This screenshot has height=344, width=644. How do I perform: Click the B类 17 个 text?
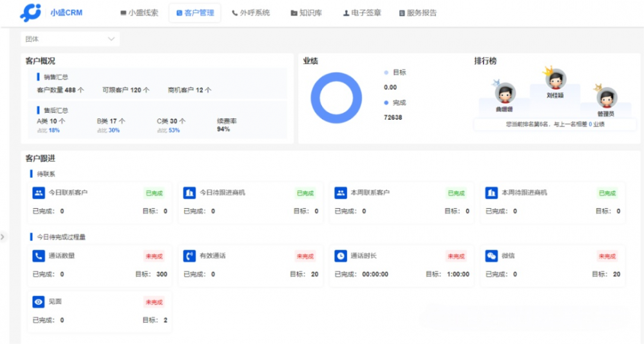click(111, 121)
